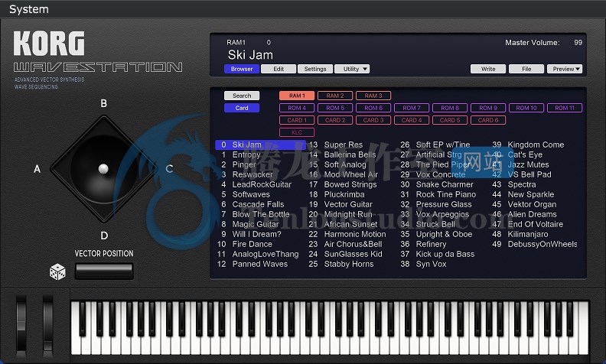Toggle the Card browser mode
606x364 pixels.
point(242,108)
